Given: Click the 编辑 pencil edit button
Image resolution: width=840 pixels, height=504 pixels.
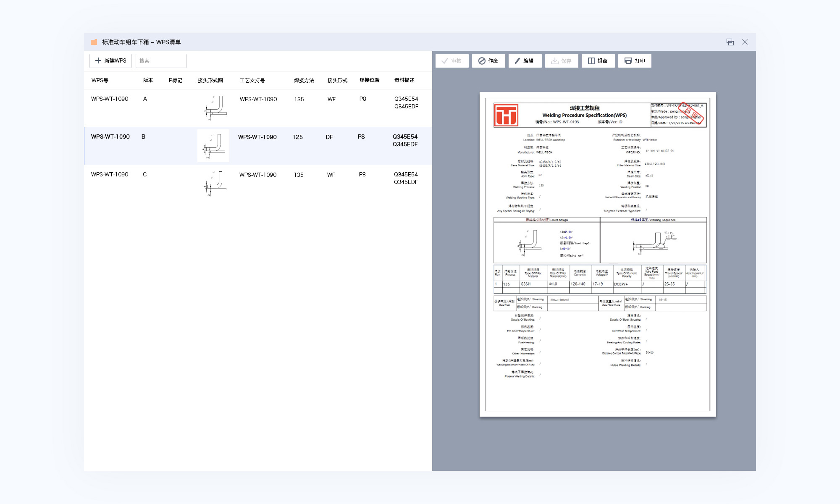Looking at the screenshot, I should [525, 61].
